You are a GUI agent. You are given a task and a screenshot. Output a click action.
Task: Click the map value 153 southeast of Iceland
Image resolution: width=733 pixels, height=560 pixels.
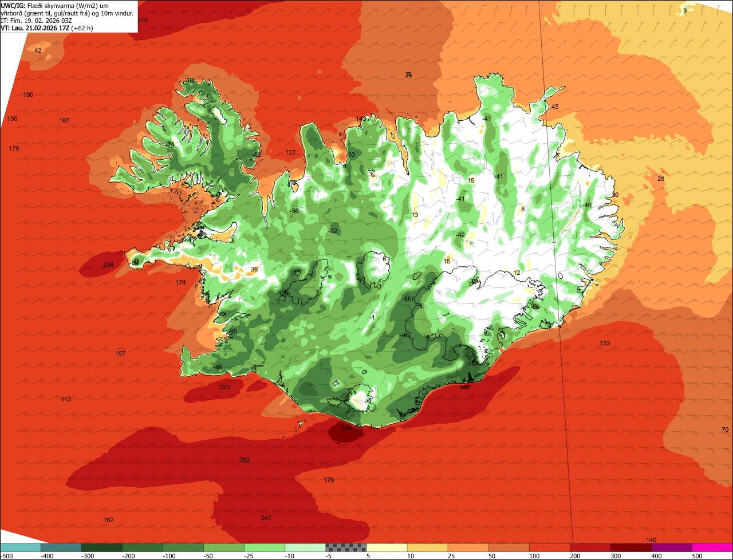[x=605, y=343]
